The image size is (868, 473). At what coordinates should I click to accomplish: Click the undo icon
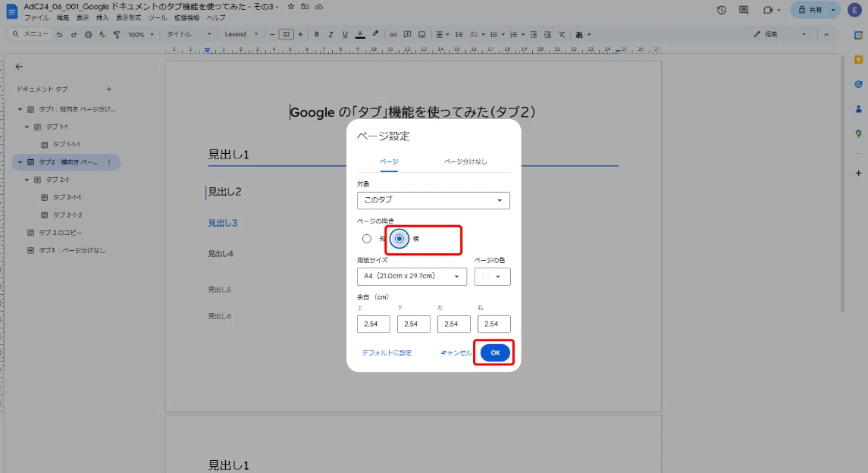click(x=59, y=34)
